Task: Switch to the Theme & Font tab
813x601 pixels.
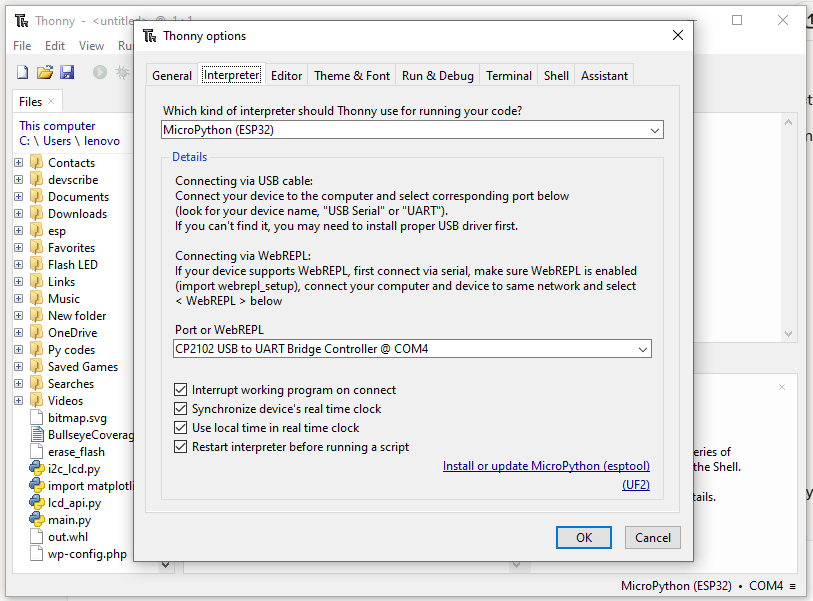Action: 351,75
